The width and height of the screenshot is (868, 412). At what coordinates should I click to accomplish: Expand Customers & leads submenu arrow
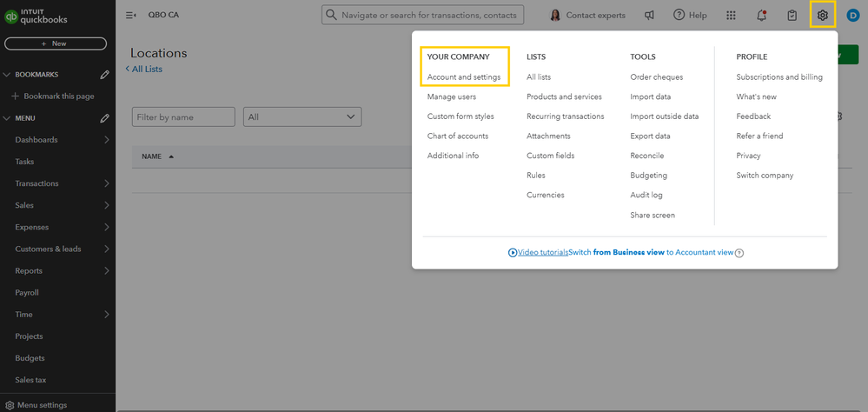106,249
